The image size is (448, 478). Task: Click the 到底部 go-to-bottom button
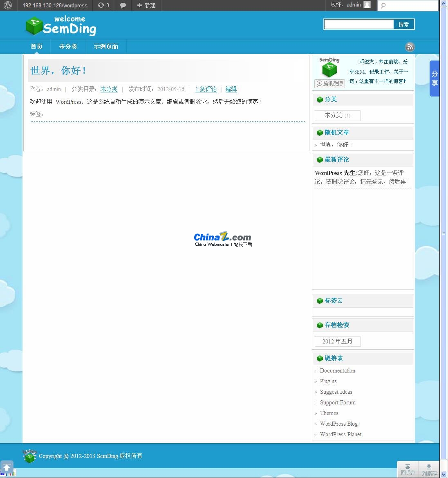429,469
